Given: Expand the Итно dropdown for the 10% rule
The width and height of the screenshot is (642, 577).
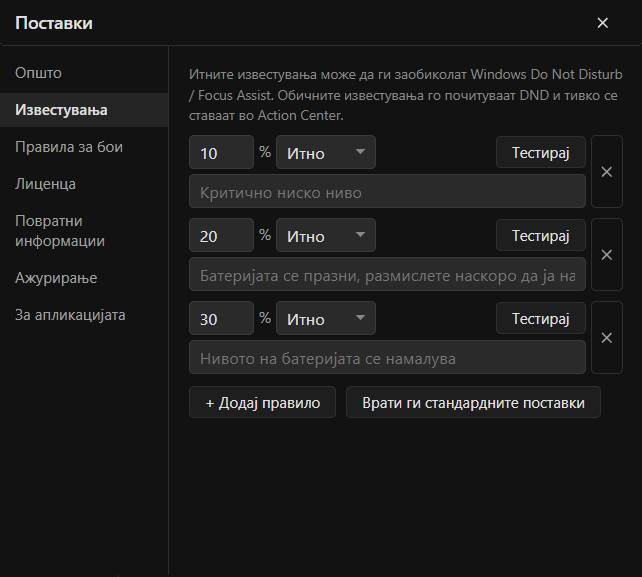Looking at the screenshot, I should 326,152.
